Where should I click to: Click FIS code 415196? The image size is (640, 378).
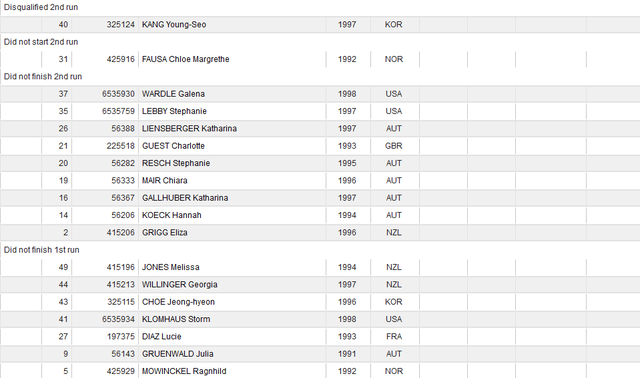click(x=120, y=267)
